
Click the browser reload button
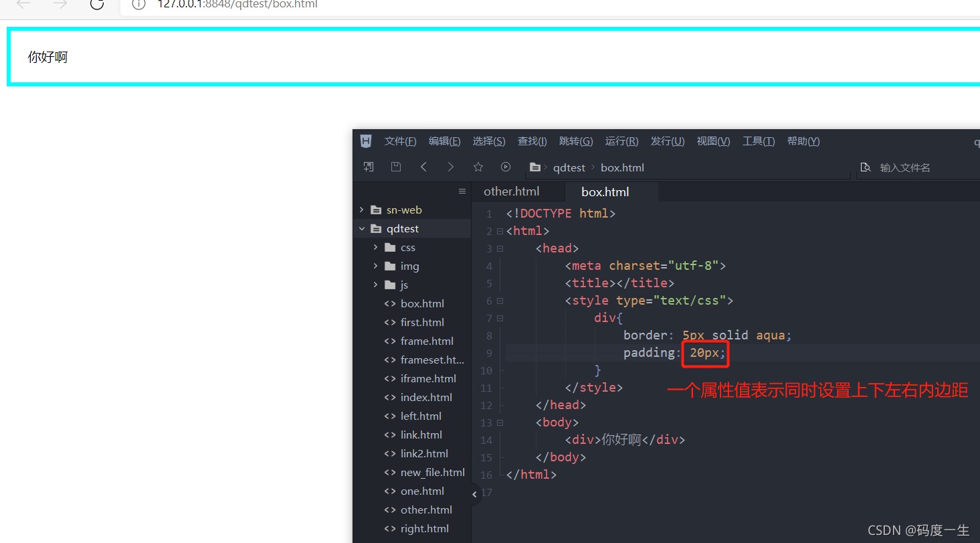tap(97, 4)
